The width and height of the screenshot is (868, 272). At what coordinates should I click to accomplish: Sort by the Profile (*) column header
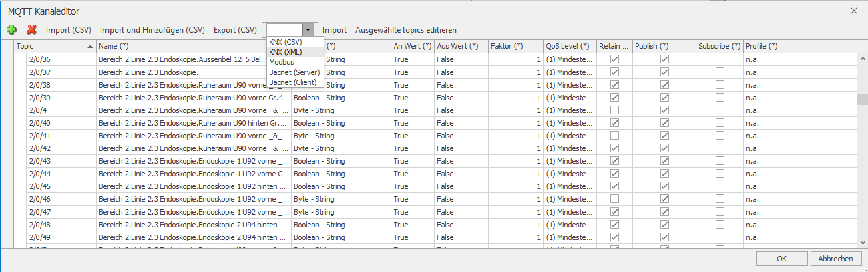pos(800,46)
